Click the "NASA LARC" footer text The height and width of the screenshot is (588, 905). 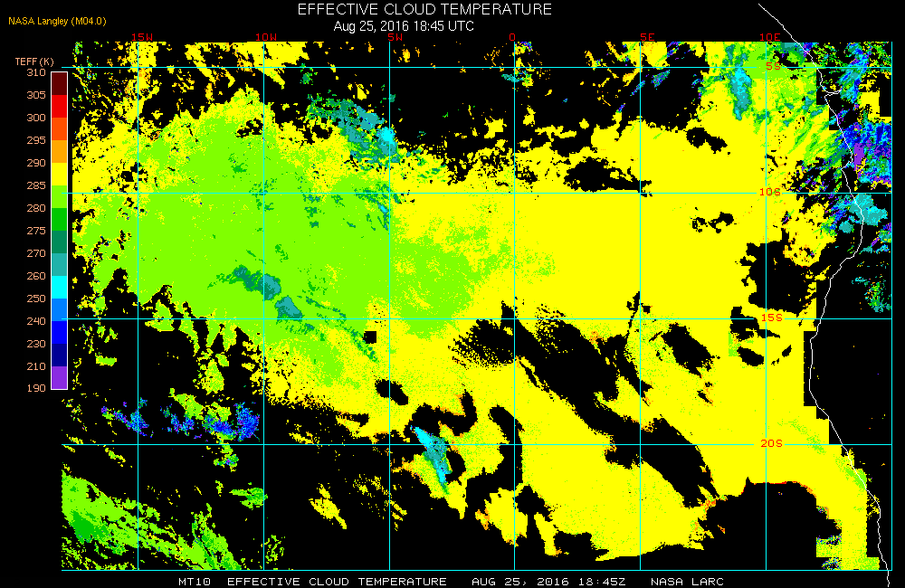687,582
